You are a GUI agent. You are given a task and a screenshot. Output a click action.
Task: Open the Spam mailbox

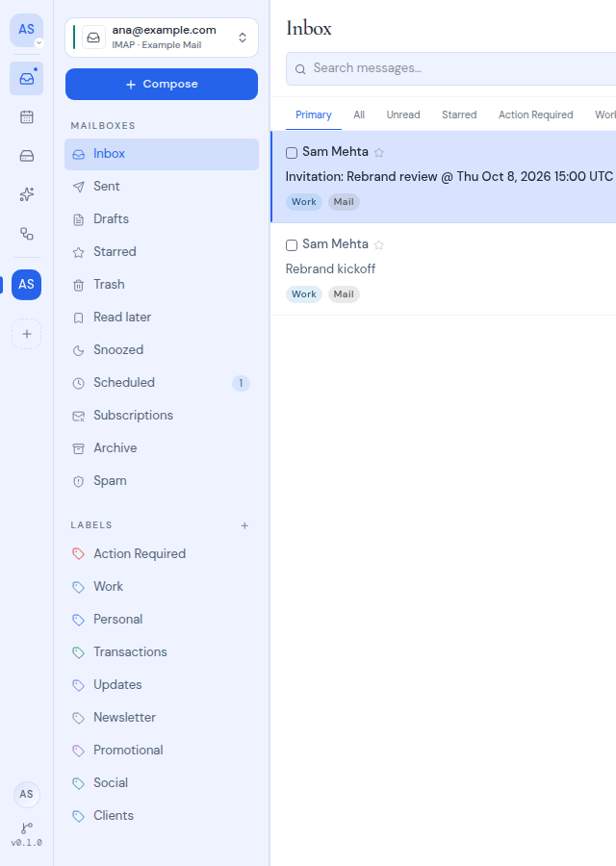pos(162,481)
